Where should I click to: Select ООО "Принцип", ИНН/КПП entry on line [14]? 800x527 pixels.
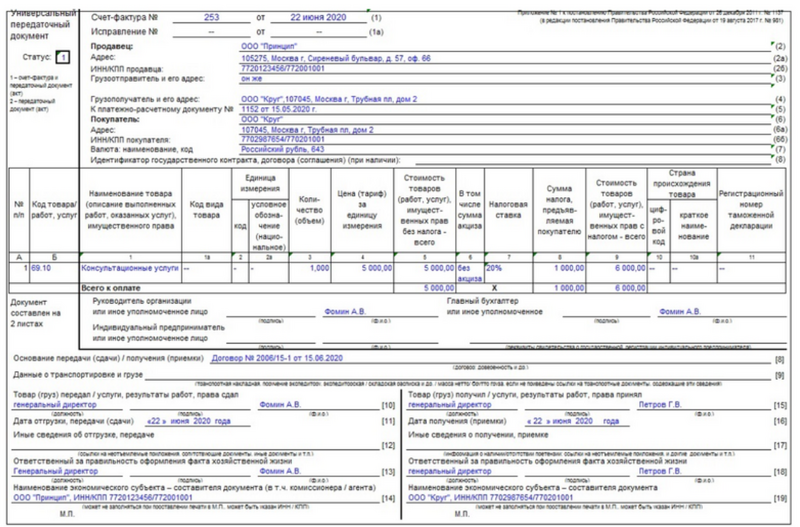tap(103, 497)
